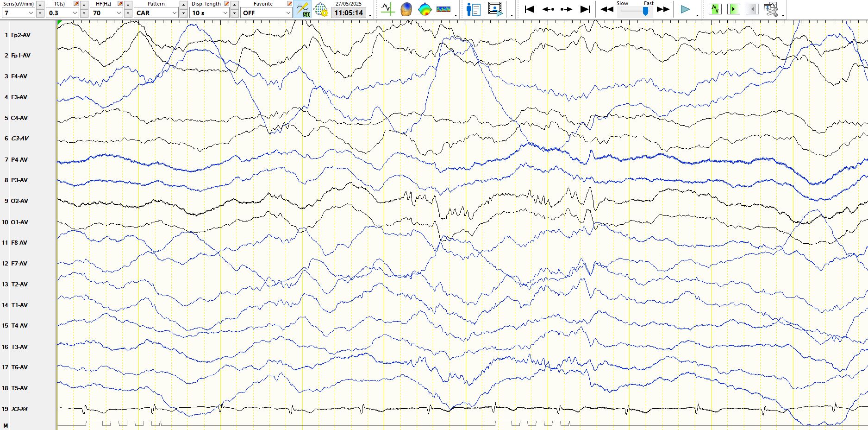Screen dimensions: 868x430
Task: Select the T4-AV channel label
Action: 19,326
